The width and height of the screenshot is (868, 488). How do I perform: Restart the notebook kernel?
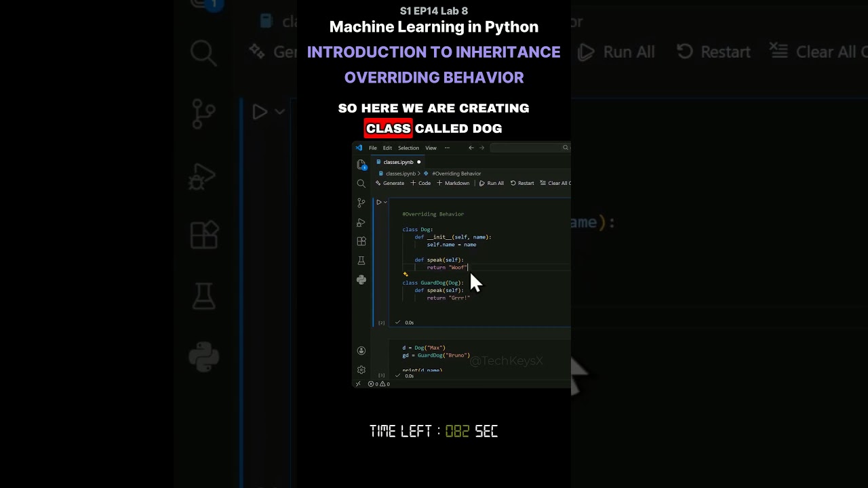click(x=522, y=183)
